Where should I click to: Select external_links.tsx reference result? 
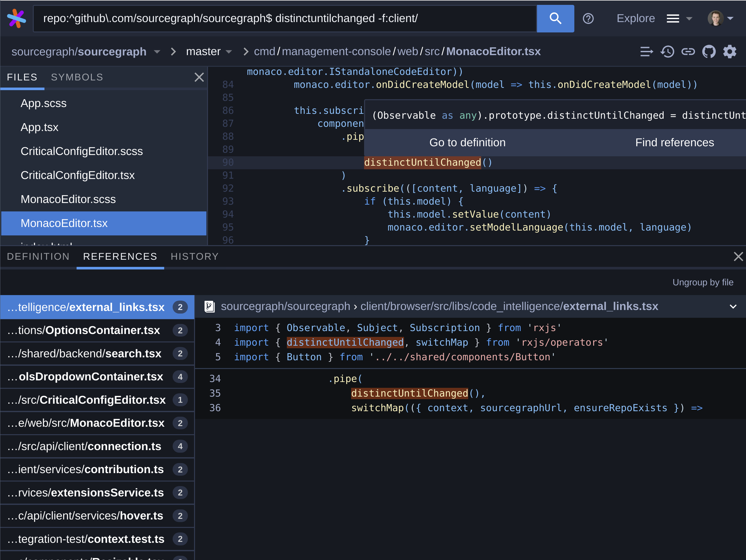(x=97, y=307)
